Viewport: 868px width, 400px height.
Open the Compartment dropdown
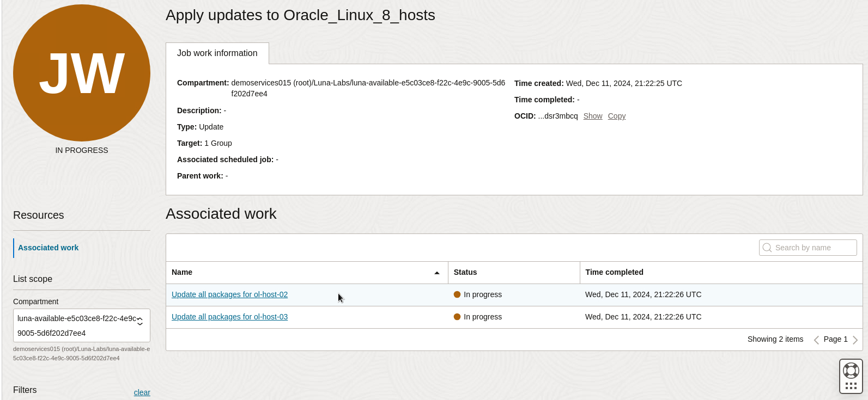click(76, 325)
